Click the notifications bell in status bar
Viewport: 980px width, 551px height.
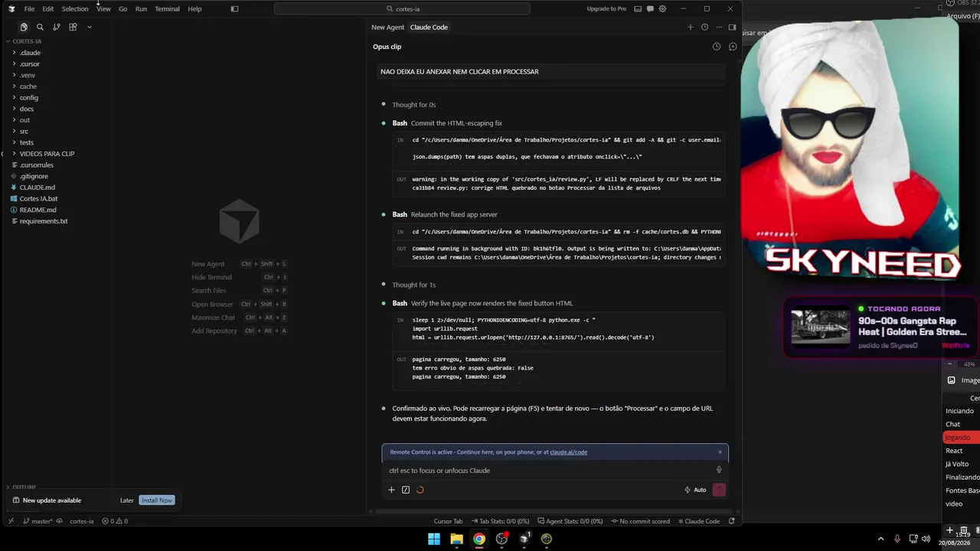[732, 521]
